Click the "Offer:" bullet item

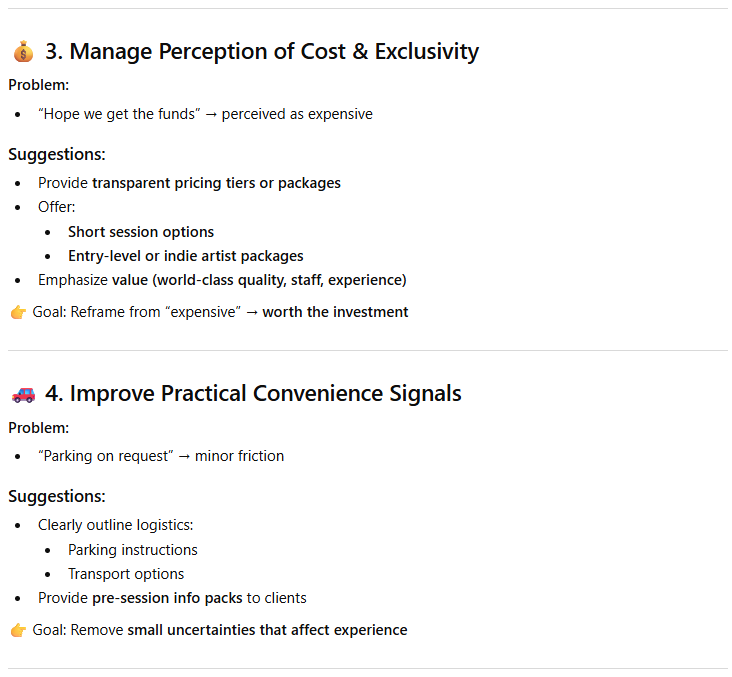coord(57,207)
